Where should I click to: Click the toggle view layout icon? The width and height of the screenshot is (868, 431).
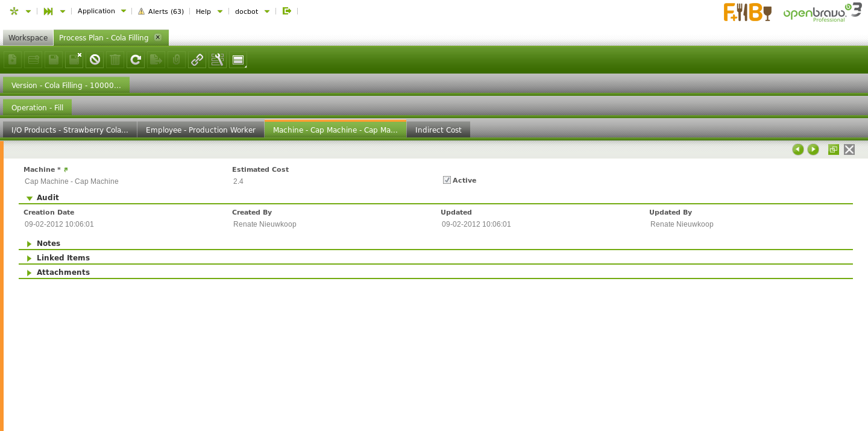coord(238,60)
